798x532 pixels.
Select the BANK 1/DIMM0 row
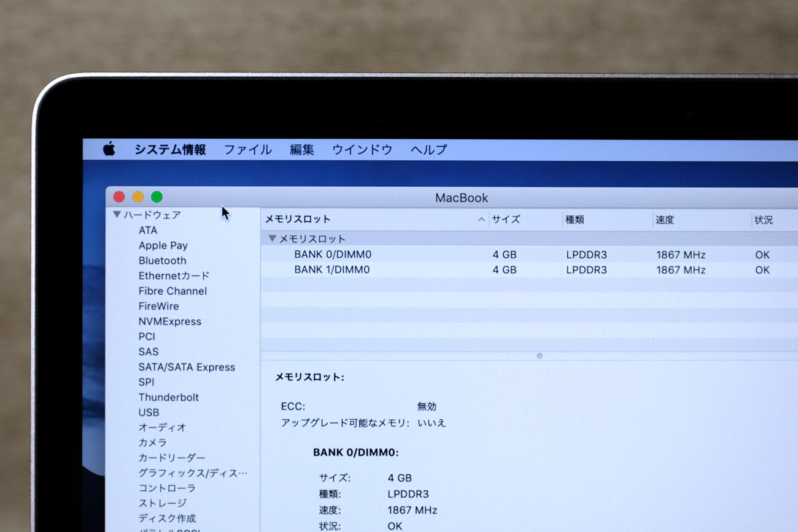pos(529,269)
